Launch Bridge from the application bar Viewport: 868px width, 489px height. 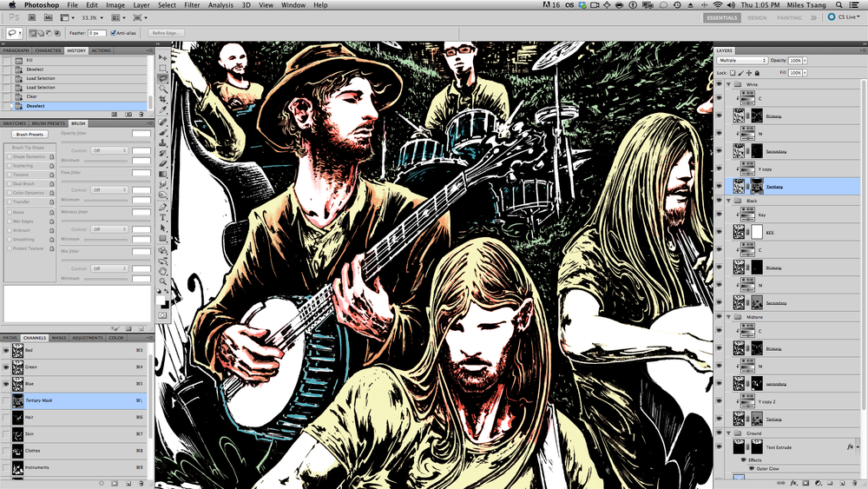pos(32,17)
